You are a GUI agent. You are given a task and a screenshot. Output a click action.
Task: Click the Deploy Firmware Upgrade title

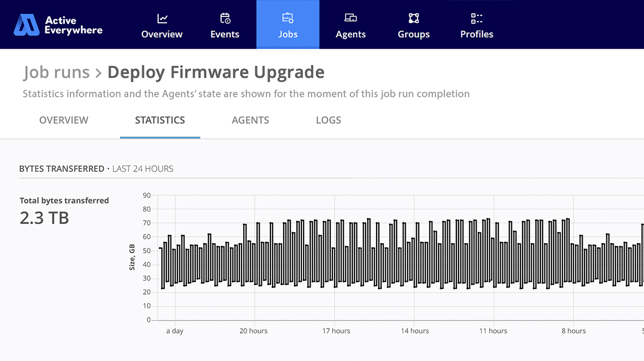coord(215,72)
